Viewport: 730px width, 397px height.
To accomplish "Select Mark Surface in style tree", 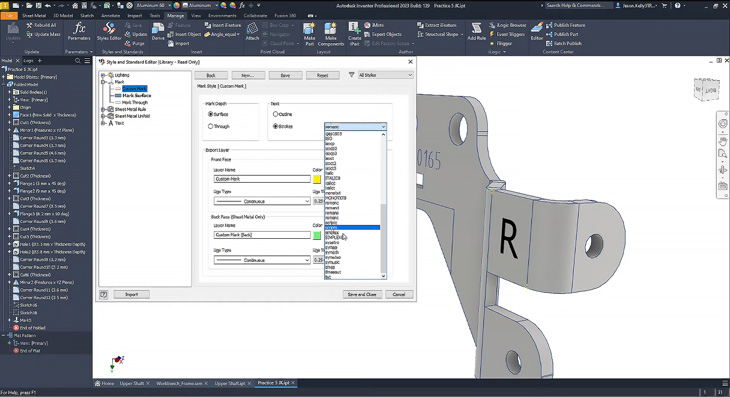I will pos(136,95).
